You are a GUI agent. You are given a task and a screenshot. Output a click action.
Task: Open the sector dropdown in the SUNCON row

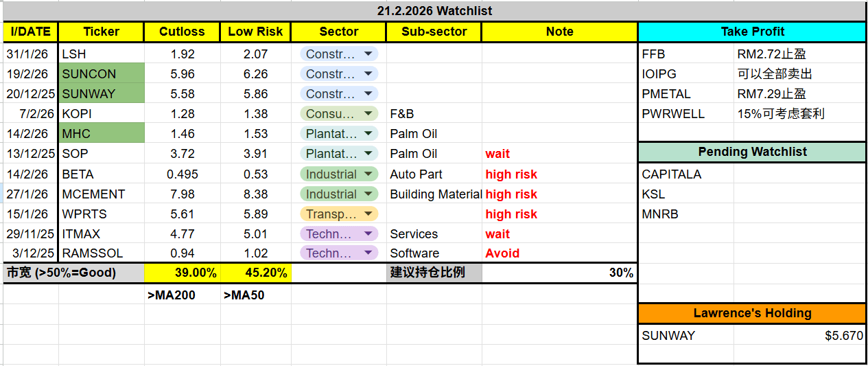[x=368, y=74]
